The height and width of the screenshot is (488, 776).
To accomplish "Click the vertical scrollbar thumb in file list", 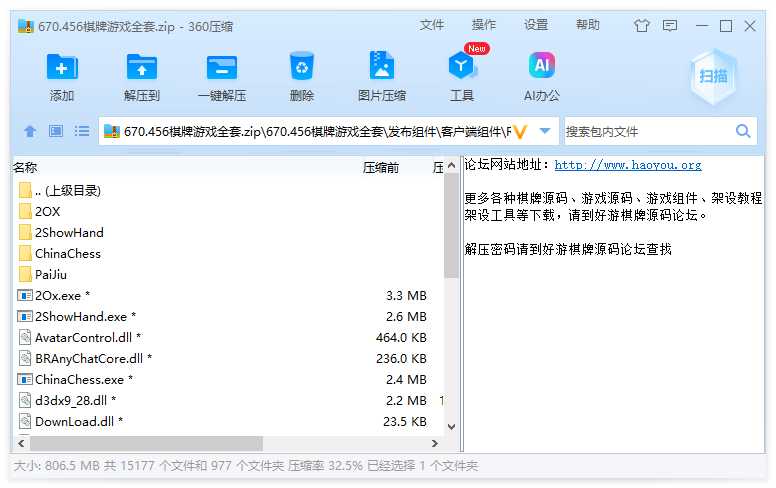I will pyautogui.click(x=451, y=226).
